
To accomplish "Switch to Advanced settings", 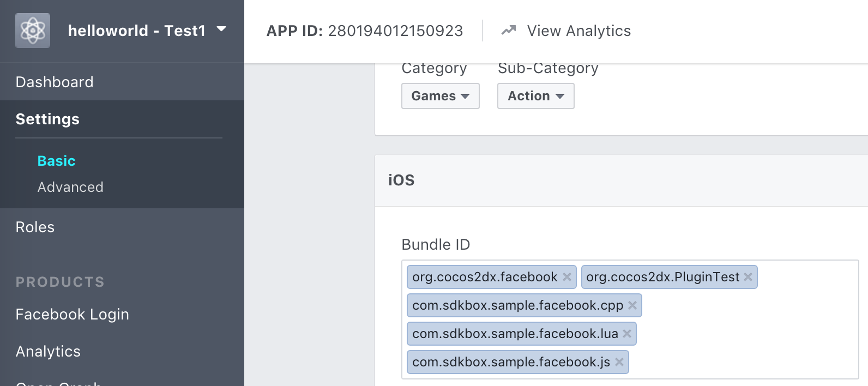I will pos(70,187).
